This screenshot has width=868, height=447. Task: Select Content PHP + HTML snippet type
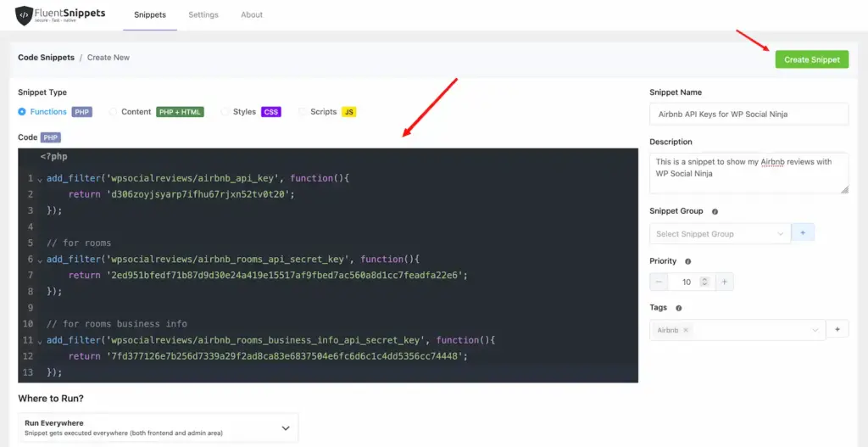tap(113, 112)
